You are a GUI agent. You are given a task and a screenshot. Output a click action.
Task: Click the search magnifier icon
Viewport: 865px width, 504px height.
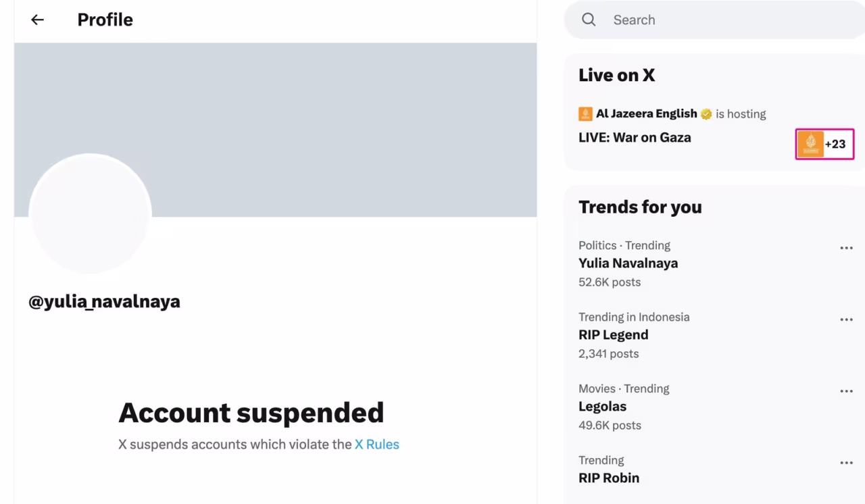pyautogui.click(x=589, y=20)
